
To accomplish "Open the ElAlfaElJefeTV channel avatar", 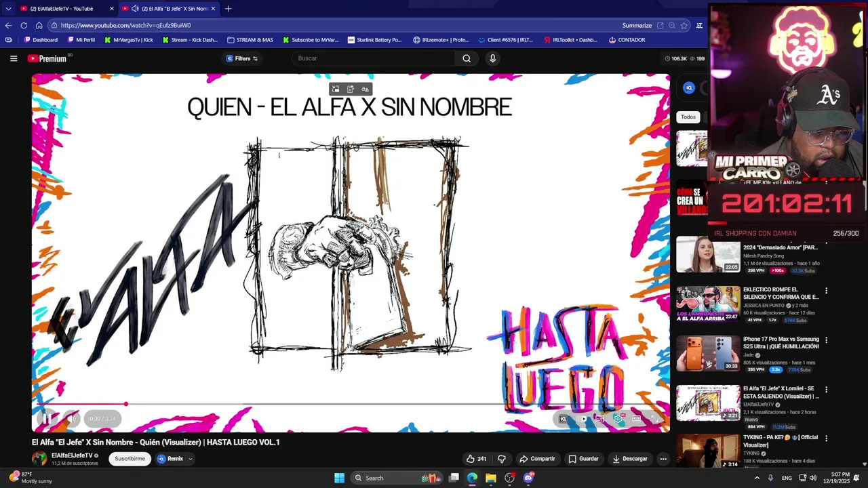I will pos(39,459).
